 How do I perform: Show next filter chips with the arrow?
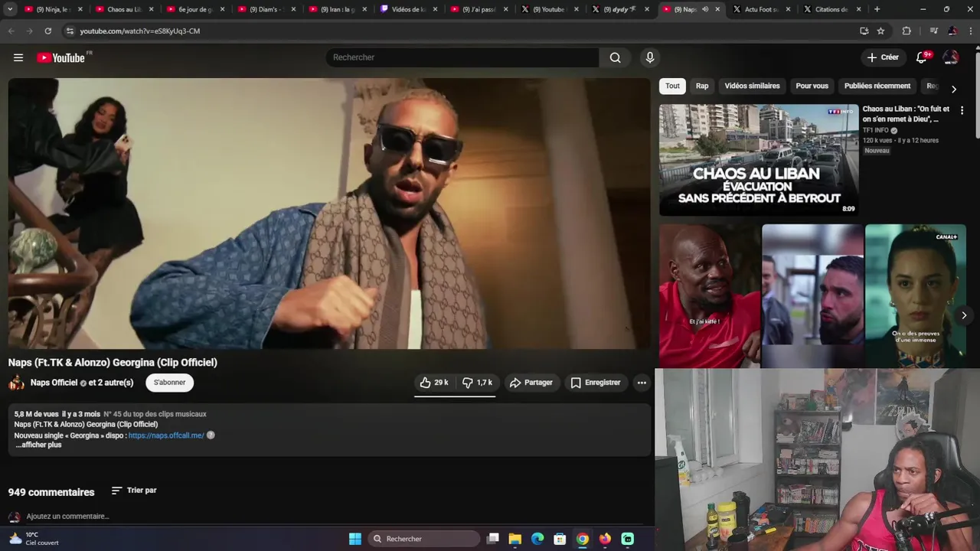click(953, 90)
